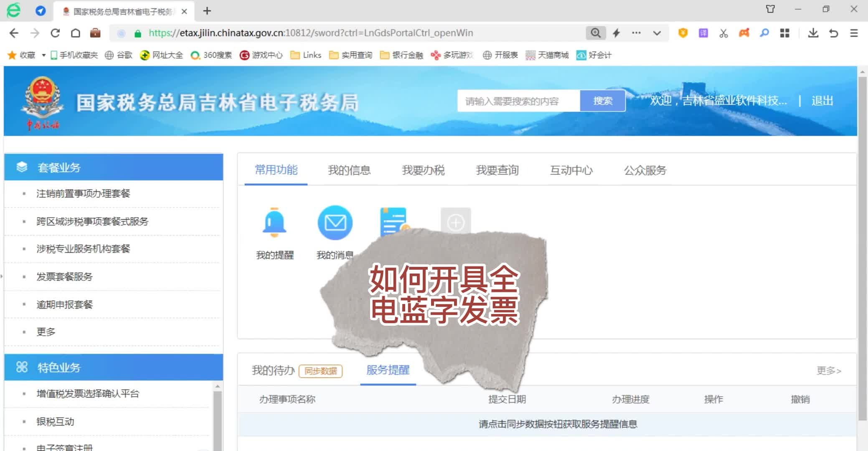Click the yellow shield security icon
The image size is (868, 451).
(x=683, y=33)
